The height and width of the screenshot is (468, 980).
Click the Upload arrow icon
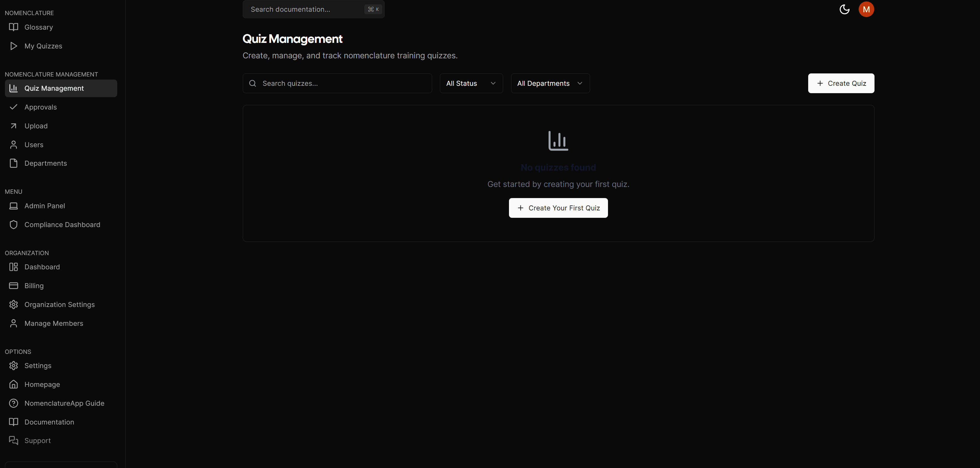click(x=14, y=126)
